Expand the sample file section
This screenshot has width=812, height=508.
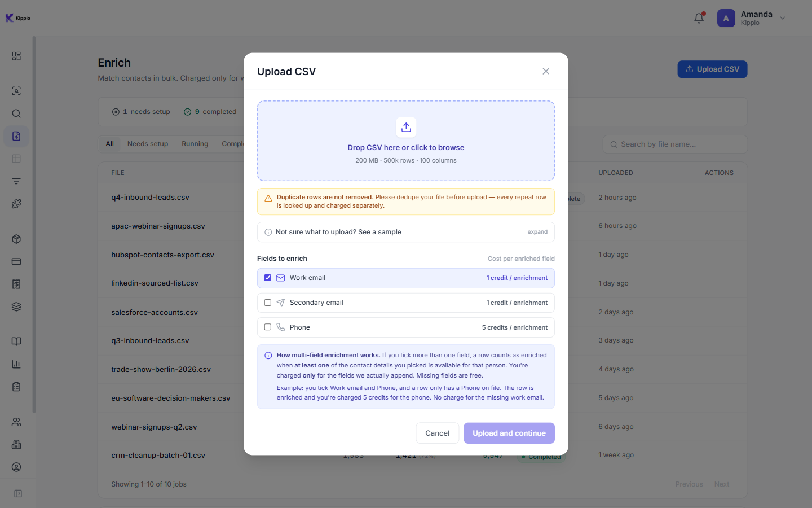coord(406,232)
